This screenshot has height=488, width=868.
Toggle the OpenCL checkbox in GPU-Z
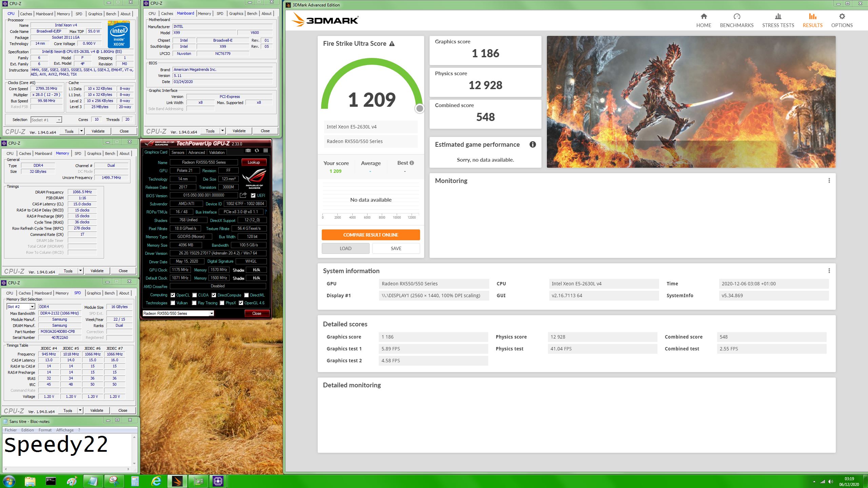(173, 295)
